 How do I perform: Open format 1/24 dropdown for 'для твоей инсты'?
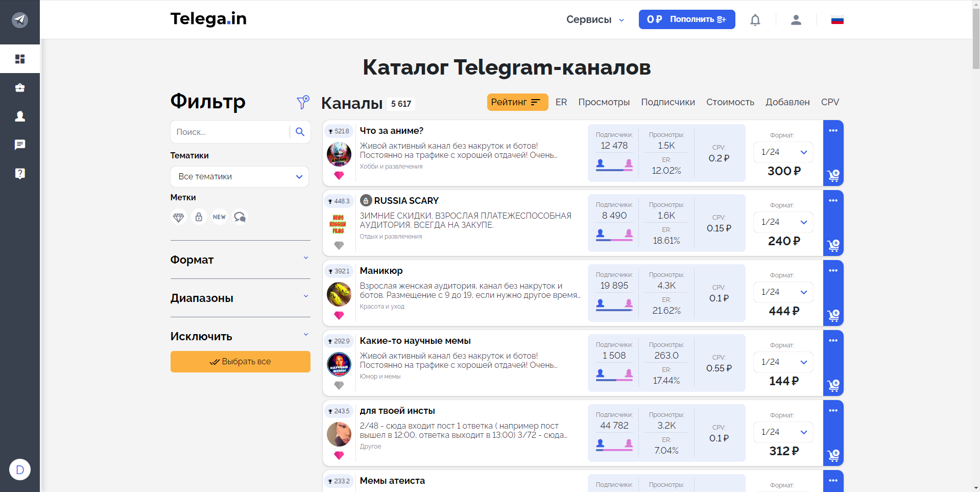click(783, 432)
